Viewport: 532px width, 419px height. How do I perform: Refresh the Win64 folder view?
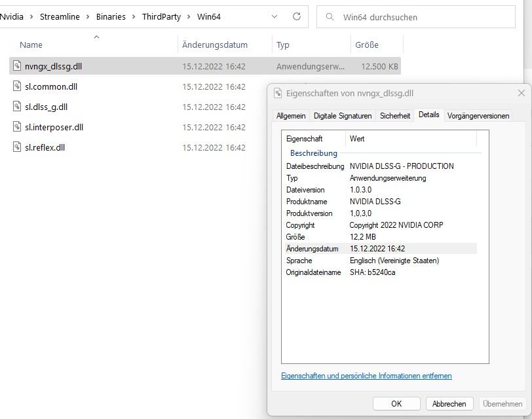tap(297, 16)
